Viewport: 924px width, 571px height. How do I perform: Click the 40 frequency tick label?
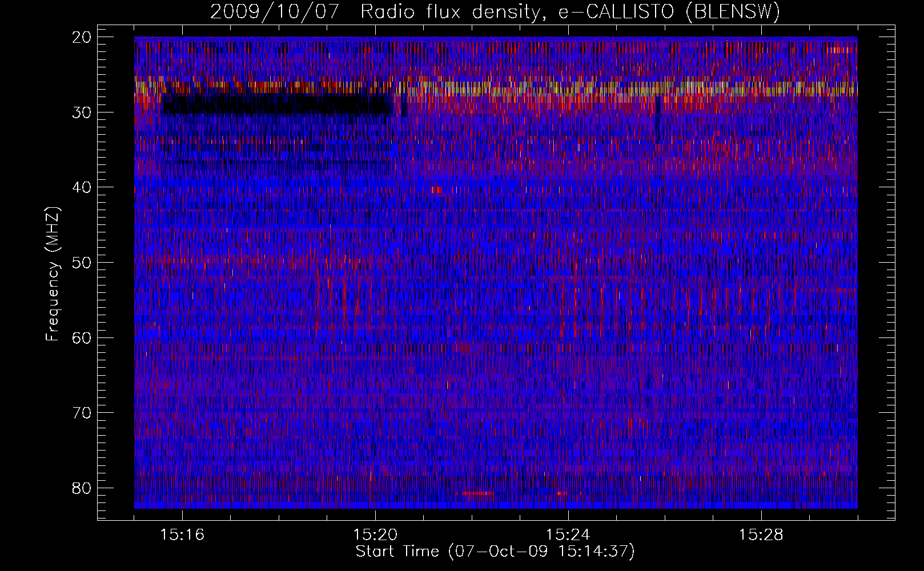pyautogui.click(x=82, y=187)
